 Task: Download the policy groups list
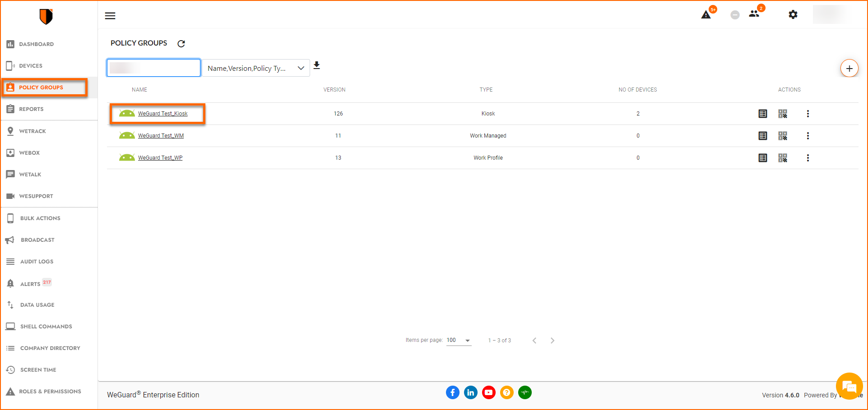[x=317, y=65]
